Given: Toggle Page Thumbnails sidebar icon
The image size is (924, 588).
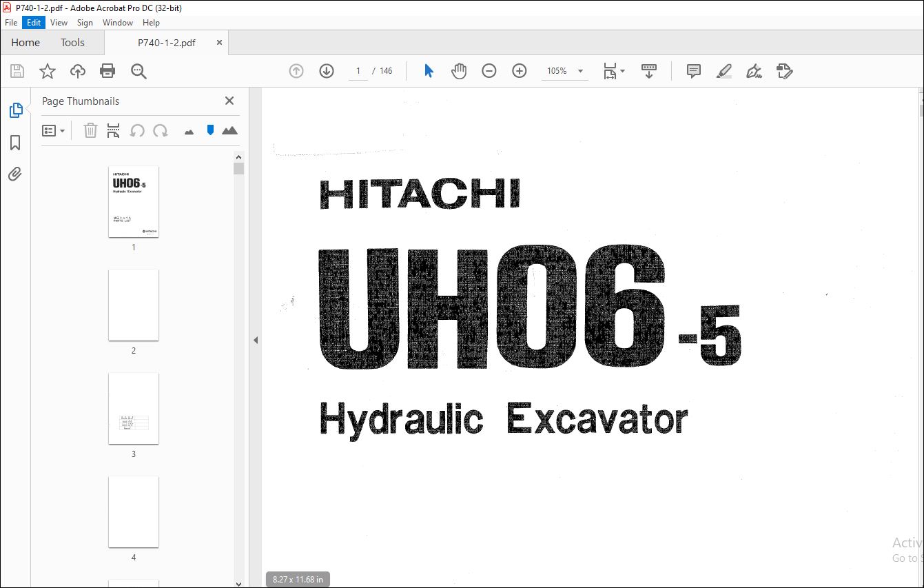Looking at the screenshot, I should tap(15, 110).
